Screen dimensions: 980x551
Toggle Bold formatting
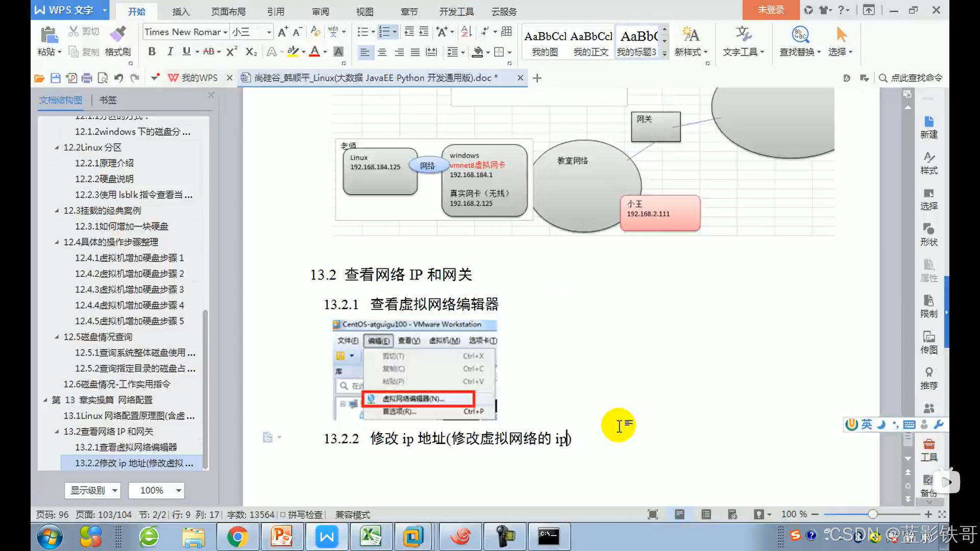152,52
